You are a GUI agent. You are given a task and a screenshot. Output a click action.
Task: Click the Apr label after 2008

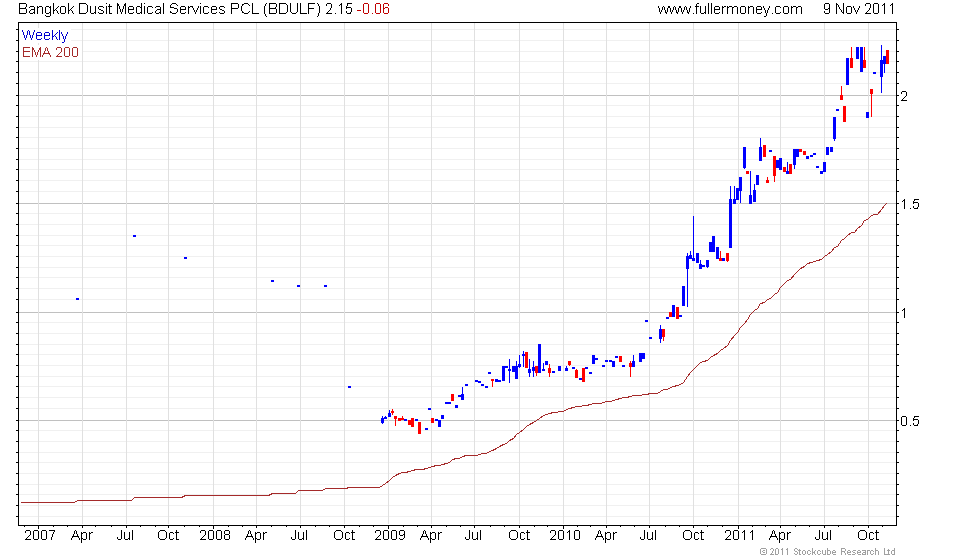coord(256,536)
